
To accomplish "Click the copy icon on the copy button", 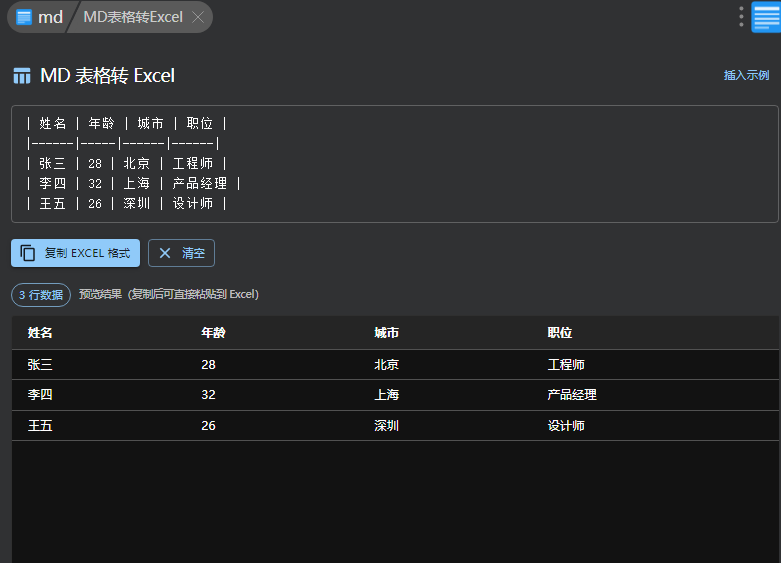I will pos(28,253).
